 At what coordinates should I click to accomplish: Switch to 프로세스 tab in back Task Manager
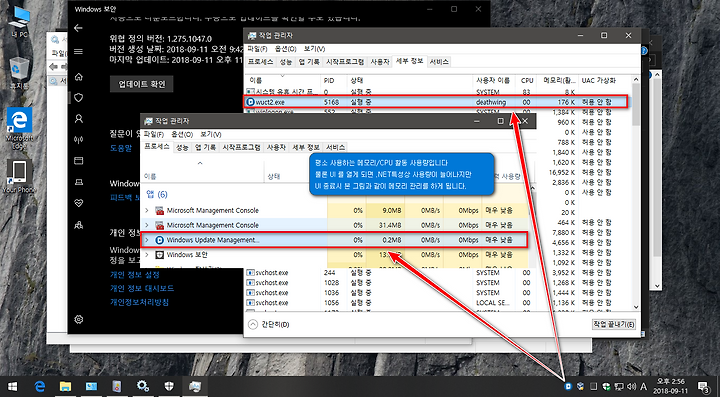click(260, 62)
